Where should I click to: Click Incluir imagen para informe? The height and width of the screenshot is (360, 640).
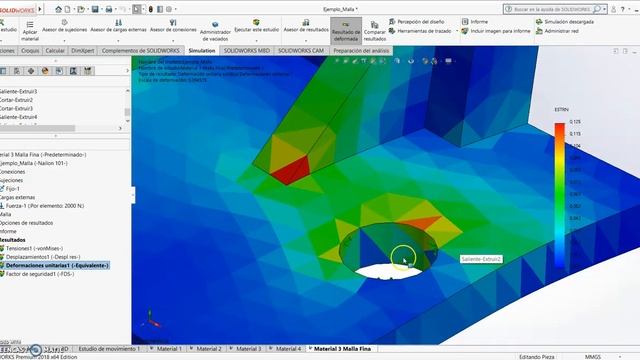[496, 31]
